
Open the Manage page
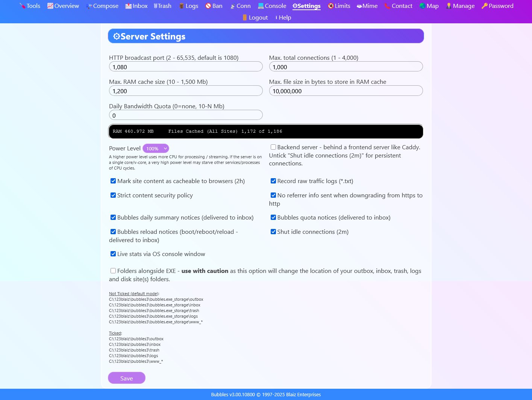click(460, 6)
